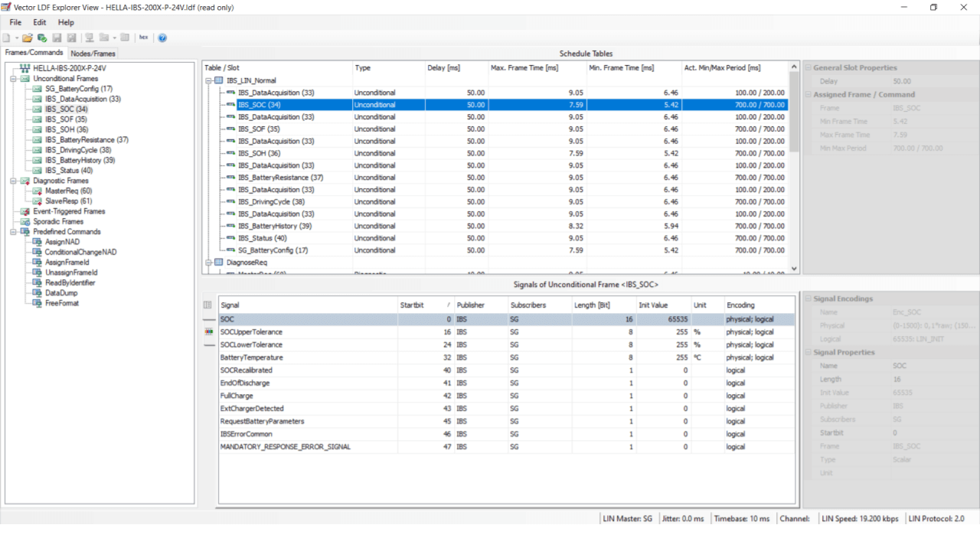Image resolution: width=980 pixels, height=551 pixels.
Task: Open the dropdown arrow beside frame folder icon
Action: (114, 37)
